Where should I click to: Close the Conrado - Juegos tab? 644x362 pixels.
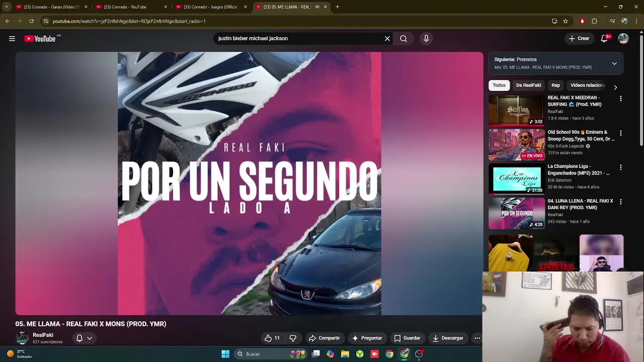point(246,7)
